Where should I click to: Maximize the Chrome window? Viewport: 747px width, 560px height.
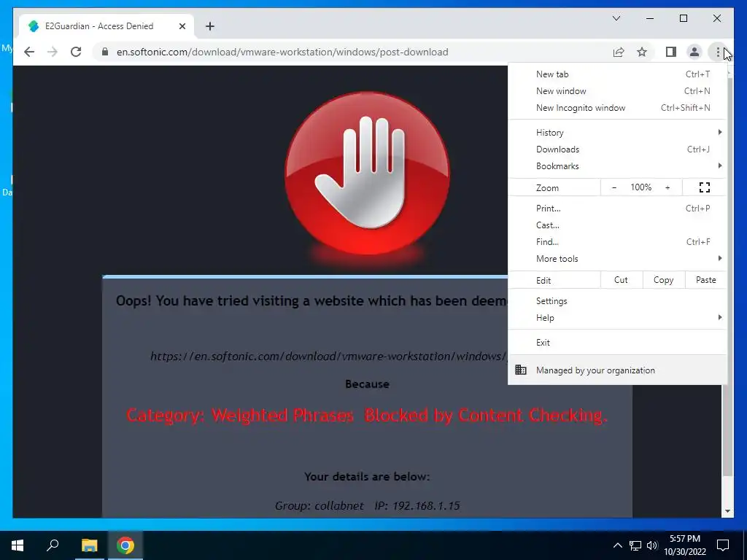tap(683, 18)
